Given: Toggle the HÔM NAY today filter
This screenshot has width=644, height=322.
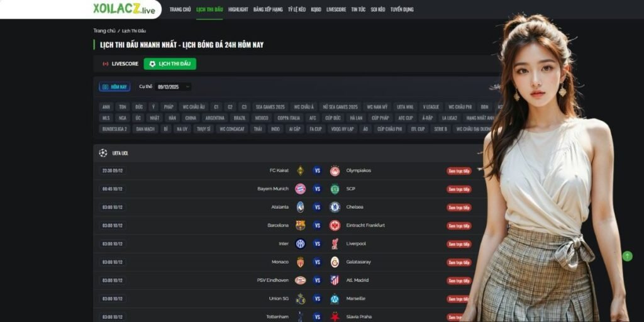Looking at the screenshot, I should pos(114,87).
